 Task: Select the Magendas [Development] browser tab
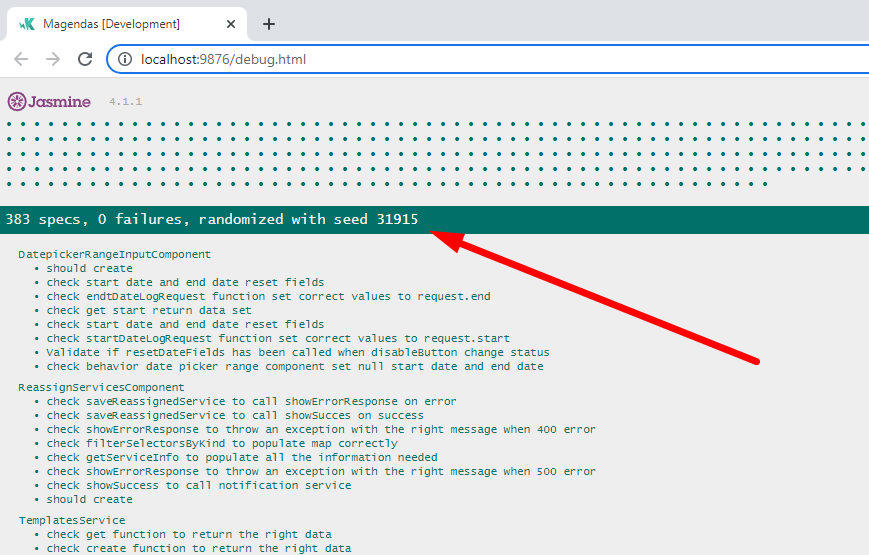coord(112,24)
